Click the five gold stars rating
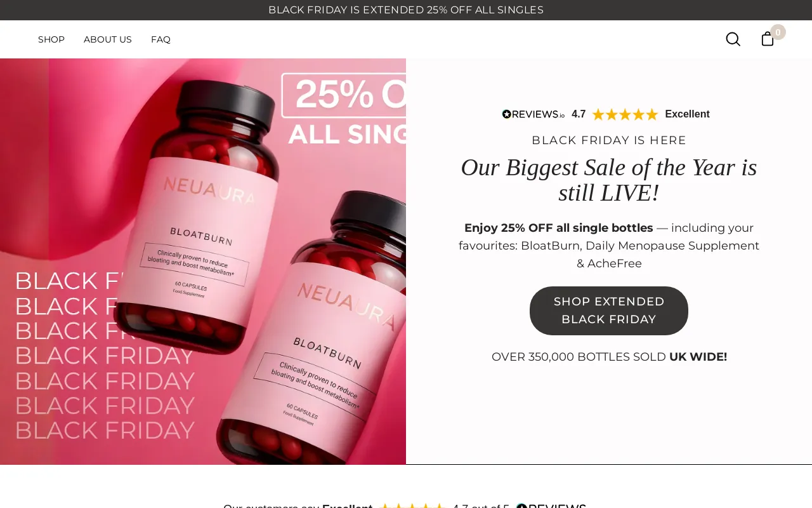The width and height of the screenshot is (812, 508). 625,114
